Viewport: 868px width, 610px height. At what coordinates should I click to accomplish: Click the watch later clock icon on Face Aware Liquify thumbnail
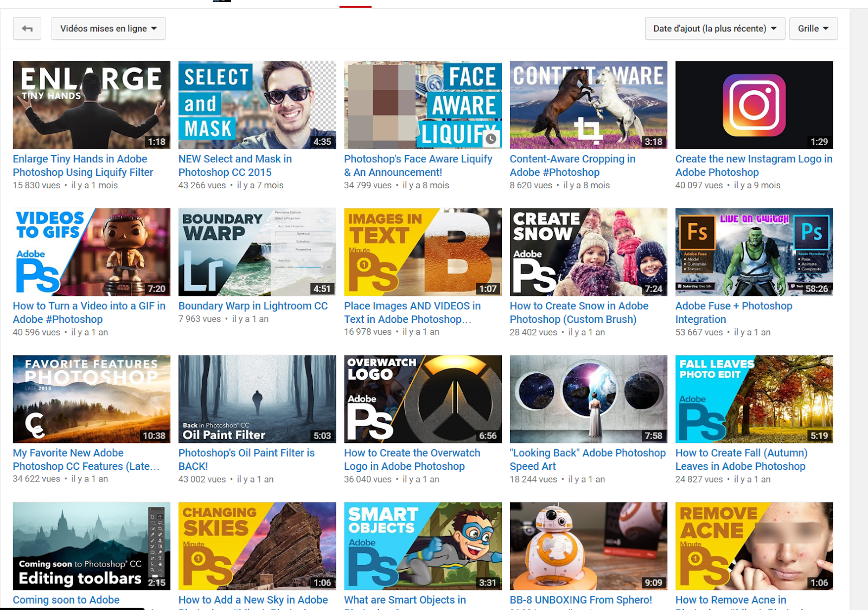pyautogui.click(x=491, y=139)
